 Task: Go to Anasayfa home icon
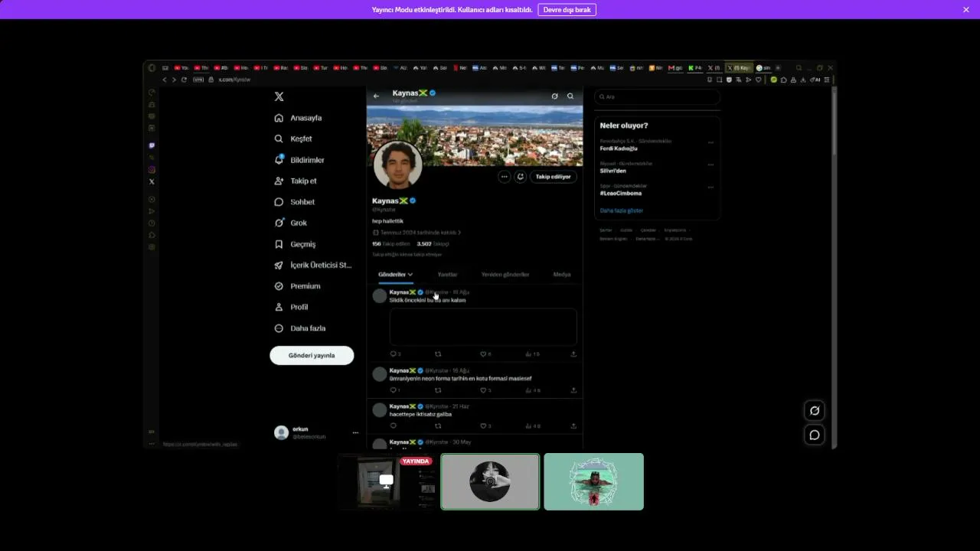tap(279, 118)
